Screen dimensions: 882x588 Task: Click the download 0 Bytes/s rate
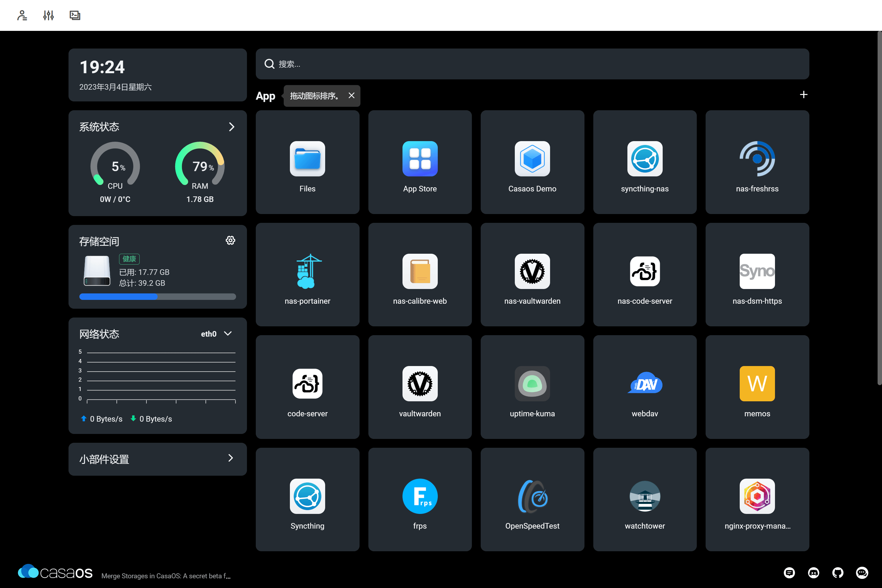click(151, 418)
